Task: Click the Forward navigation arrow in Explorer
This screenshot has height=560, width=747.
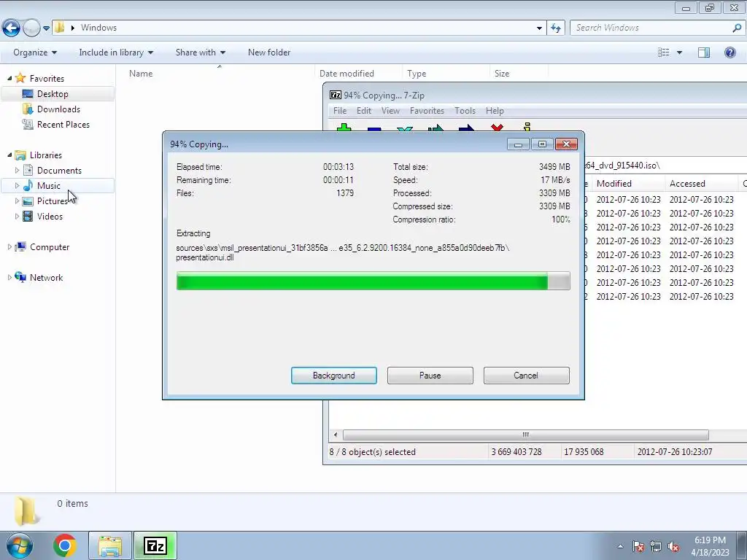Action: point(31,28)
